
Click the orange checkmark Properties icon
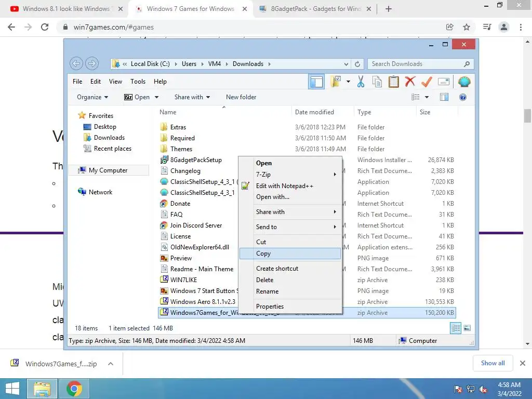click(x=427, y=82)
